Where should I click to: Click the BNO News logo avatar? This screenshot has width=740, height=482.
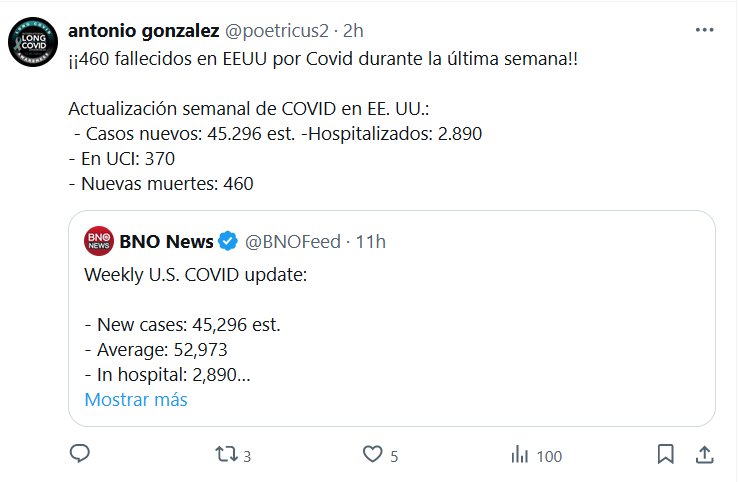(x=98, y=241)
